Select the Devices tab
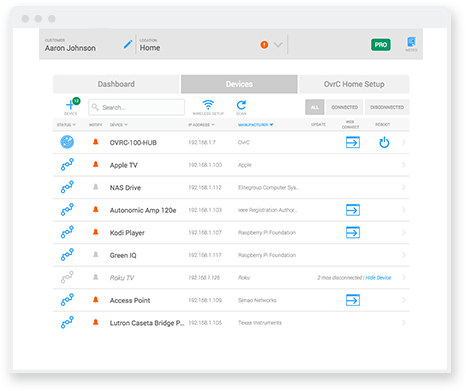The width and height of the screenshot is (466, 391). tap(239, 84)
